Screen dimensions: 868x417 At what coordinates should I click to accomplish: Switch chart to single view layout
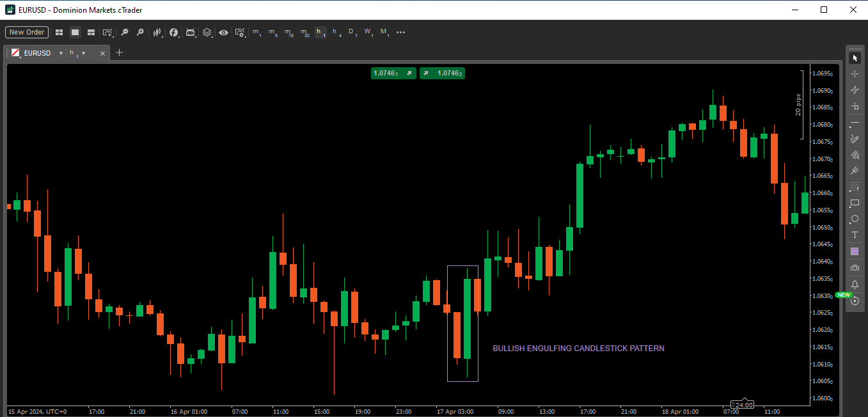(75, 33)
